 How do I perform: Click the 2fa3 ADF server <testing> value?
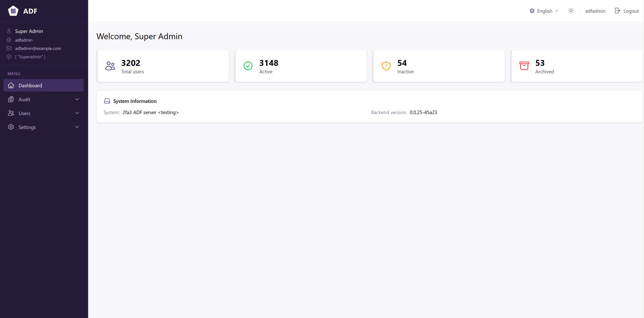click(x=150, y=112)
